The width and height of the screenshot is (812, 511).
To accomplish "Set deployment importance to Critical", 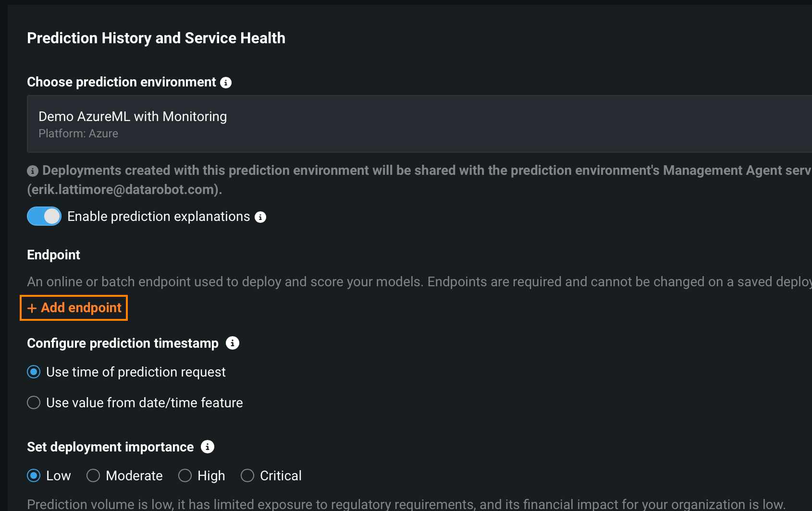I will 247,475.
